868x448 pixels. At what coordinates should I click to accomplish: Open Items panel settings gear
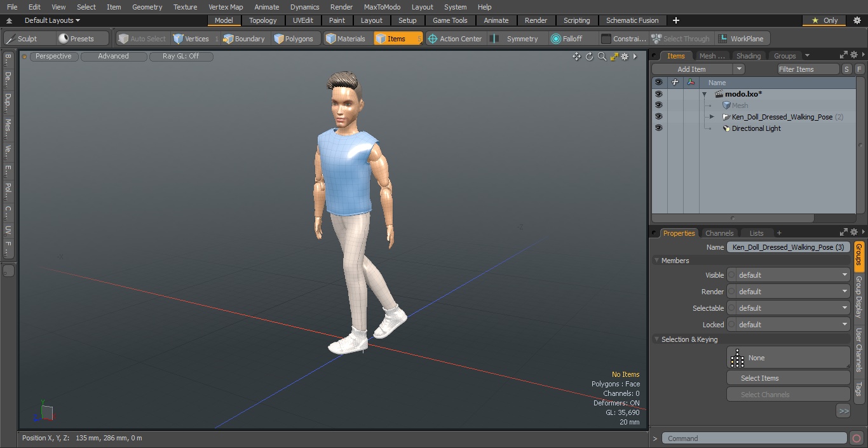853,55
